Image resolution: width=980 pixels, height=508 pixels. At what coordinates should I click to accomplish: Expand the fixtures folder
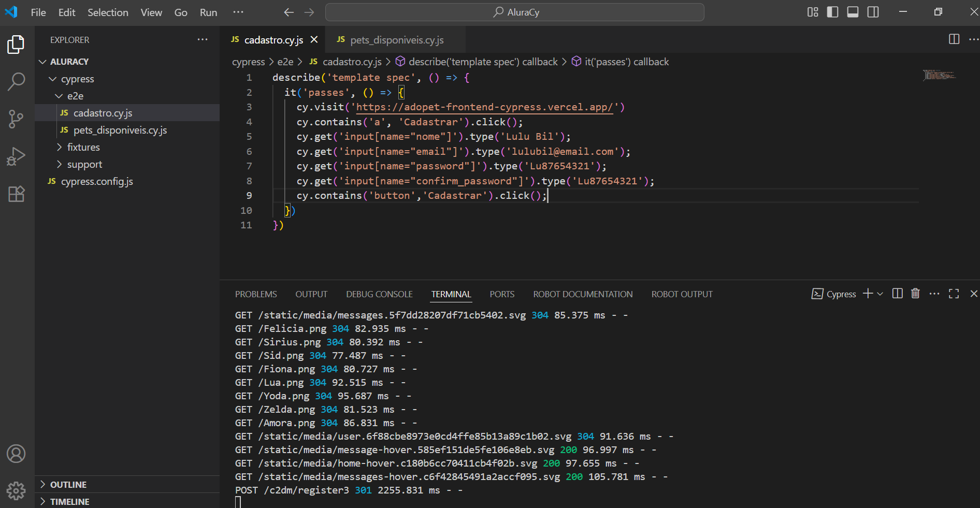tap(127, 147)
